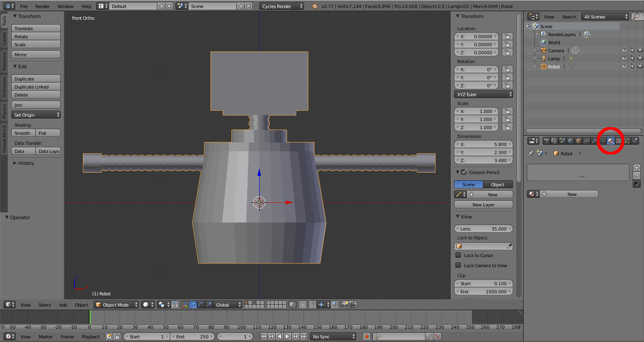Click the Lens value field
The image size is (644, 342).
point(483,229)
